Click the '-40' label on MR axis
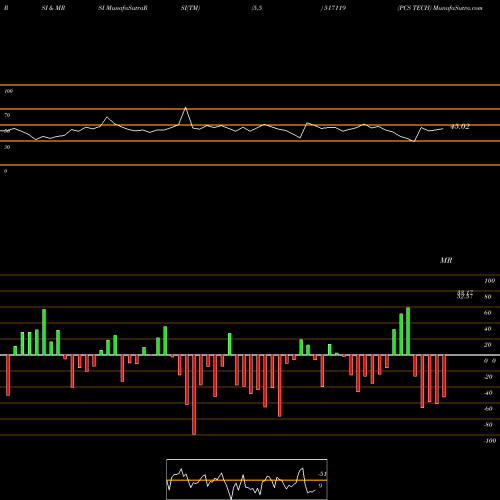 click(488, 393)
